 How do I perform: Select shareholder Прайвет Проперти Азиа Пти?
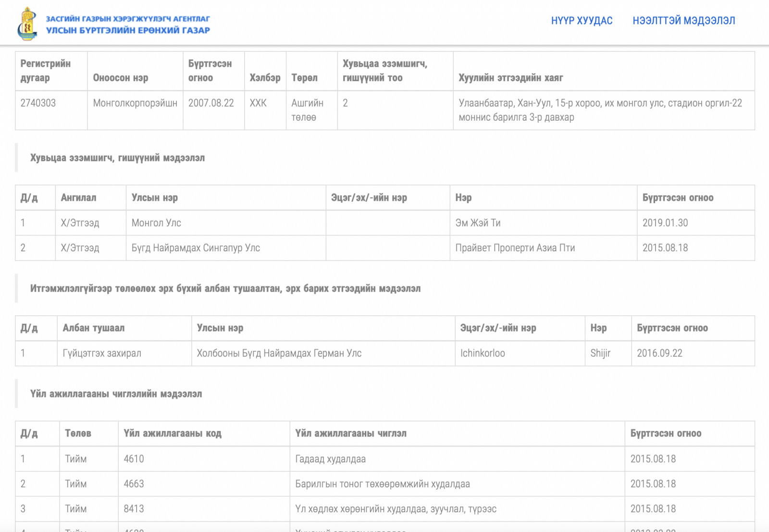point(515,248)
